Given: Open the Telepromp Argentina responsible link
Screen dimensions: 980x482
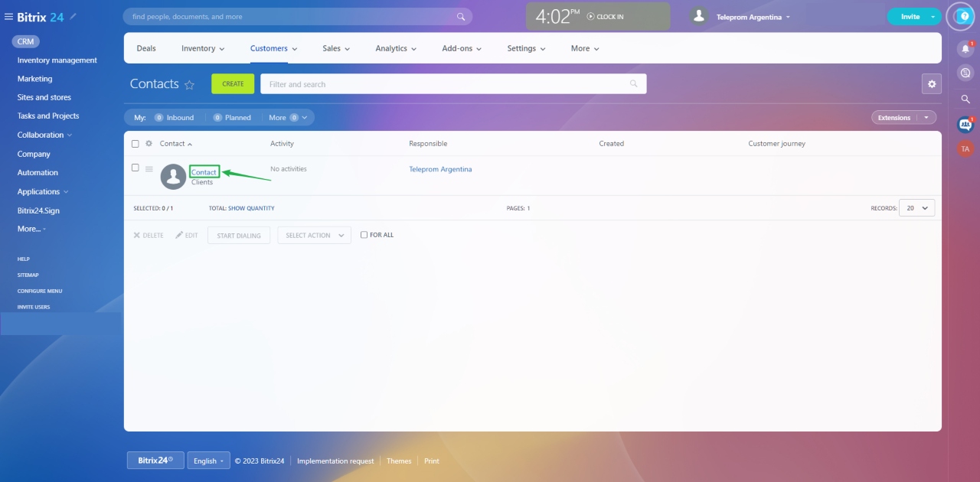Looking at the screenshot, I should tap(440, 169).
